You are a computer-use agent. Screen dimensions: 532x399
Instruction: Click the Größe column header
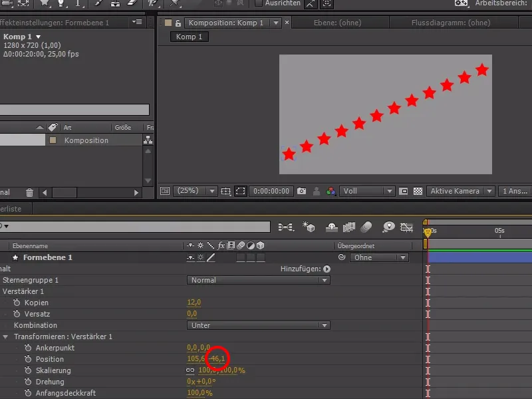click(123, 127)
